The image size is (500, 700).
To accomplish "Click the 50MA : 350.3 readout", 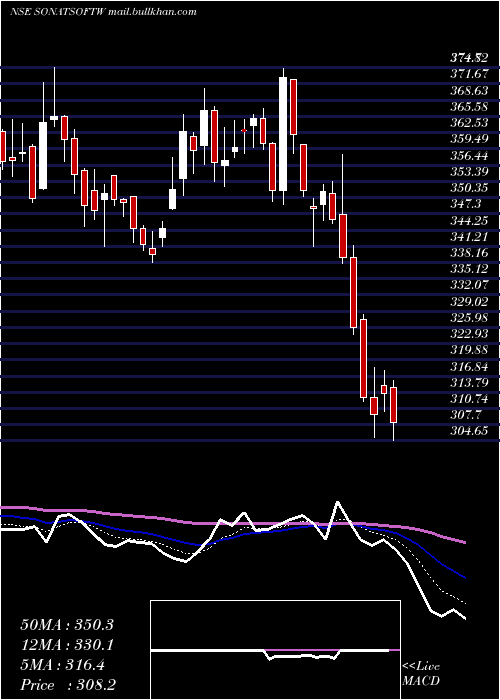I will 67,625.
